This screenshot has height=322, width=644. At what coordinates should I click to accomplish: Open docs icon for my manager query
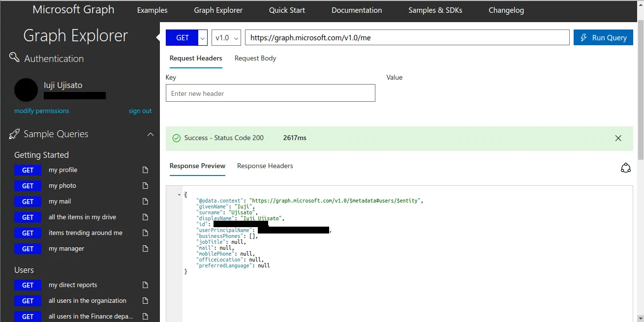145,249
